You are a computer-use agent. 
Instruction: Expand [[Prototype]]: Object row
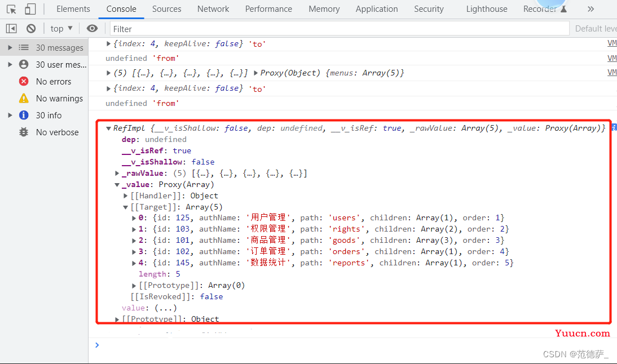click(117, 319)
